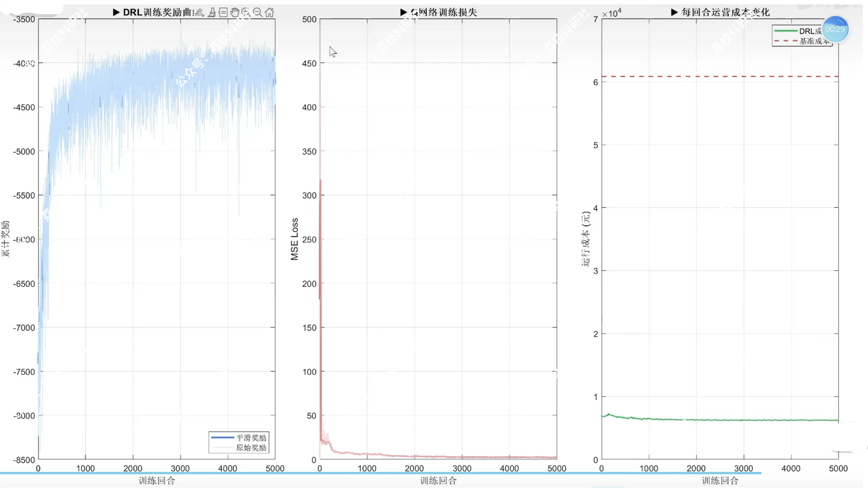Toggle the 平滑奖励 legend entry
868x491 pixels.
251,438
